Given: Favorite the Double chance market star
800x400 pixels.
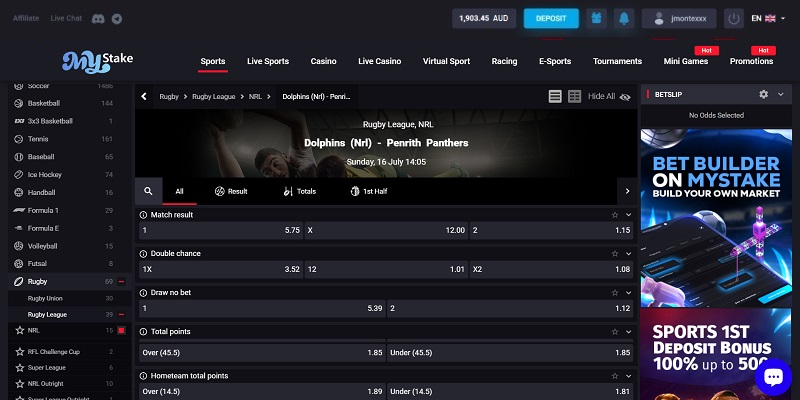Looking at the screenshot, I should [615, 254].
